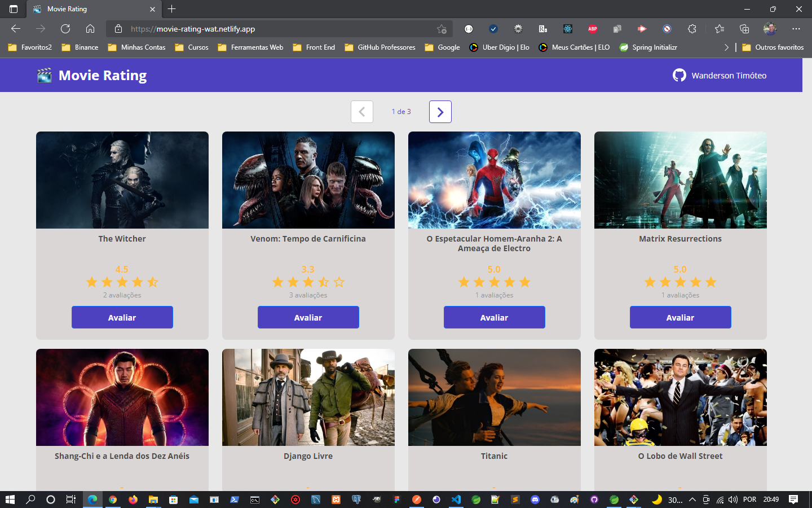Open the Minhas Contas bookmarks folder

pyautogui.click(x=136, y=47)
